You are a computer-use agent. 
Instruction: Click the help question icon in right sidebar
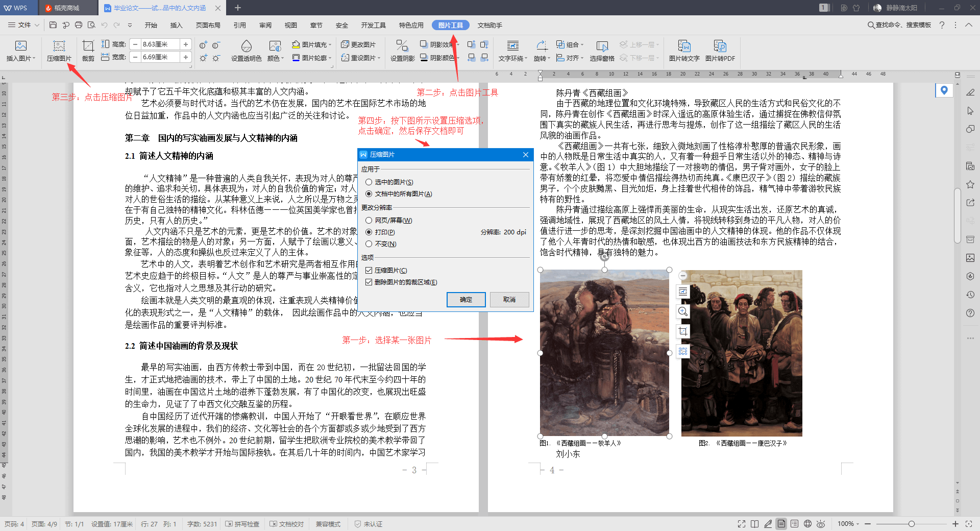(x=970, y=313)
